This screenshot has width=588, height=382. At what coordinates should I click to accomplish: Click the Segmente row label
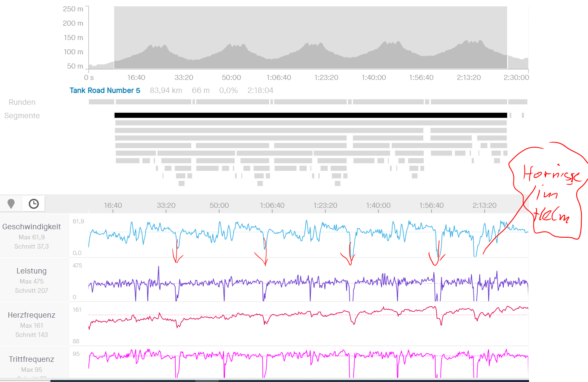(x=22, y=116)
